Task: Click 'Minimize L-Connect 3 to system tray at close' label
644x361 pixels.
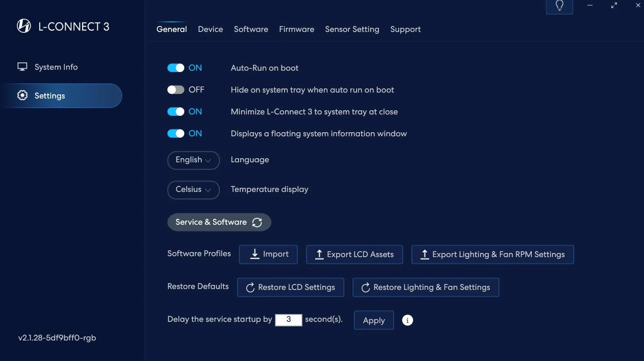Action: [314, 112]
